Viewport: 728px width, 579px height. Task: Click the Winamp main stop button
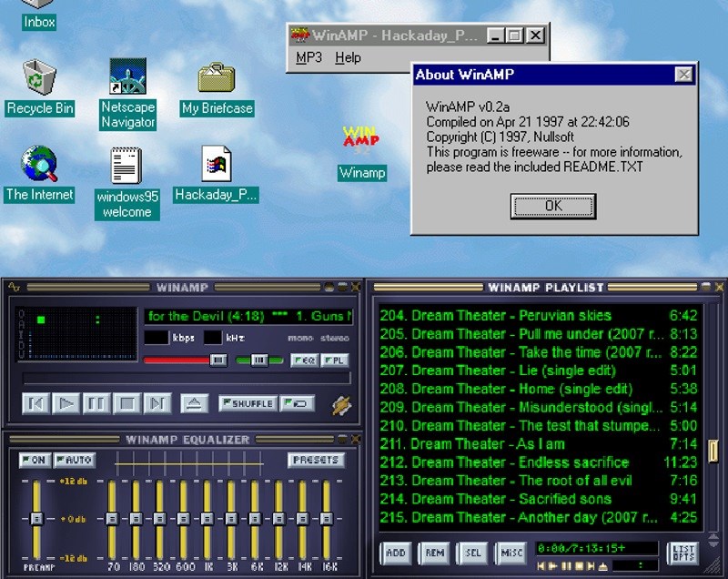[x=127, y=403]
